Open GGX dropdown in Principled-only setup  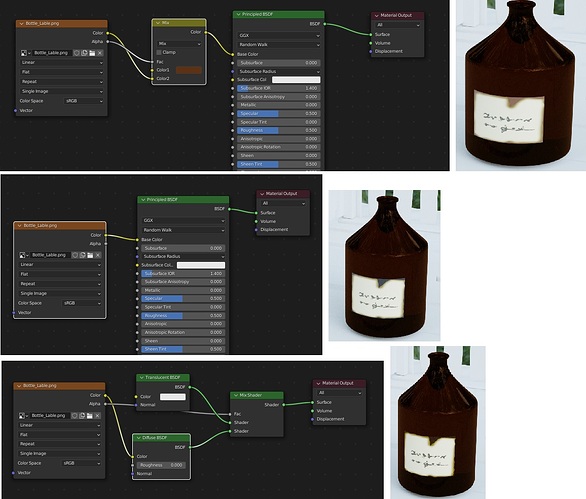click(x=183, y=221)
